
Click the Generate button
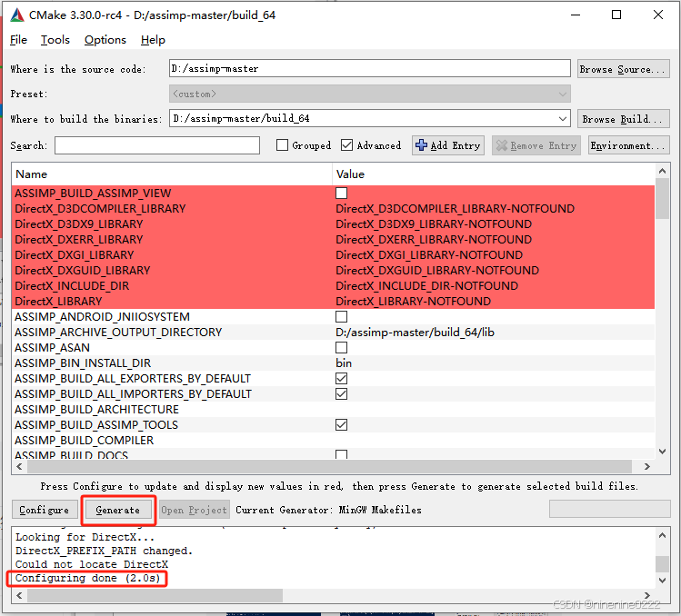[x=118, y=510]
